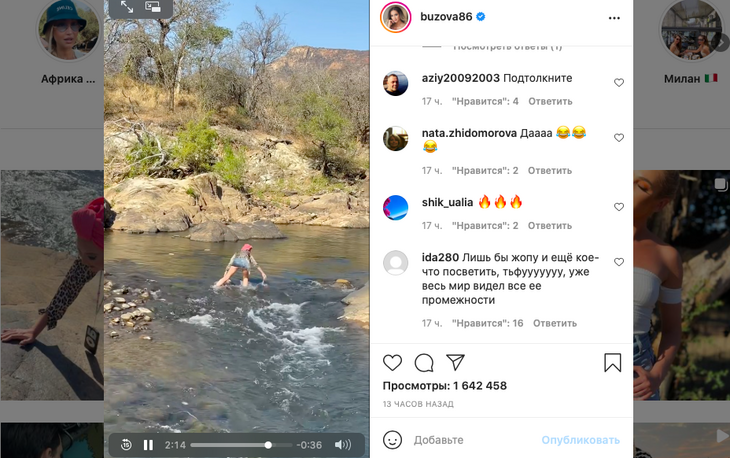Screen dimensions: 730x458
Task: Open buzova86 profile link
Action: (x=446, y=17)
